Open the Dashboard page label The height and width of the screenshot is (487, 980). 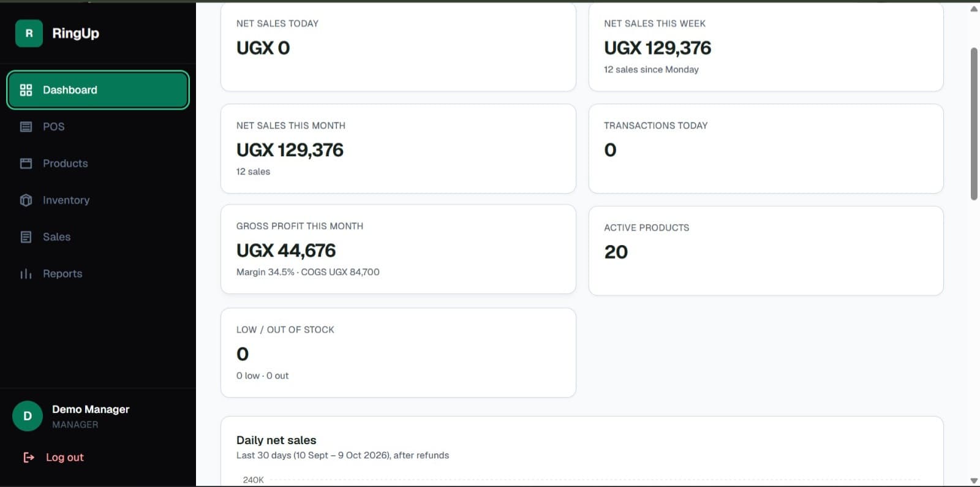point(70,90)
